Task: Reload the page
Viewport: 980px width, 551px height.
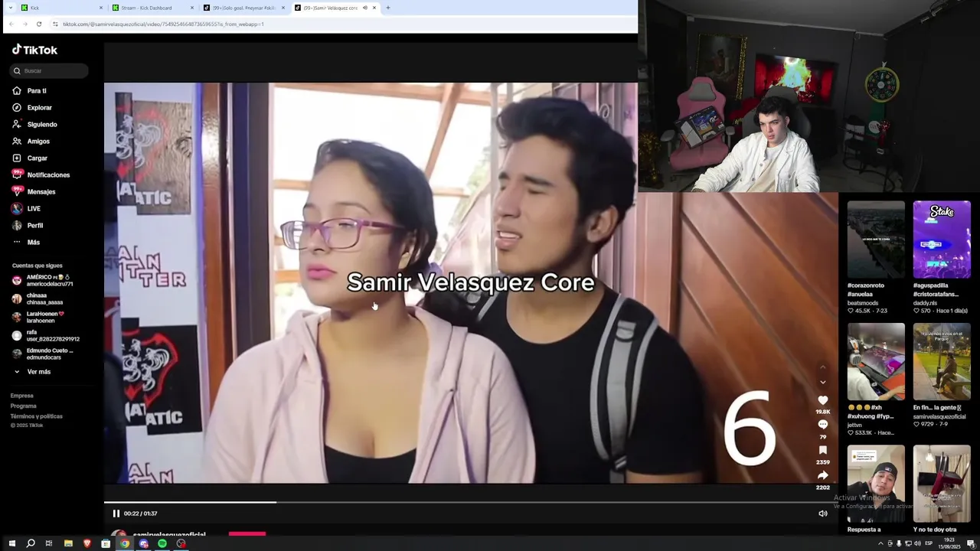Action: 39,24
